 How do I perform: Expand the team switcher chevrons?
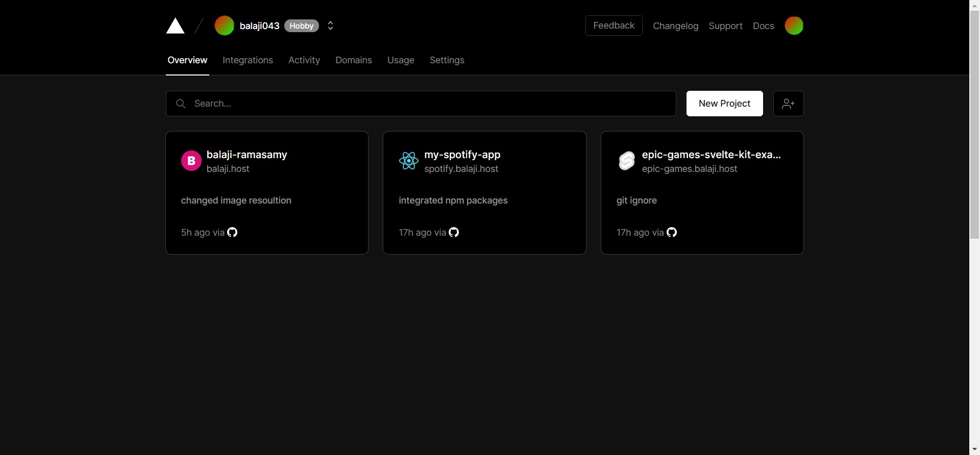pos(330,26)
